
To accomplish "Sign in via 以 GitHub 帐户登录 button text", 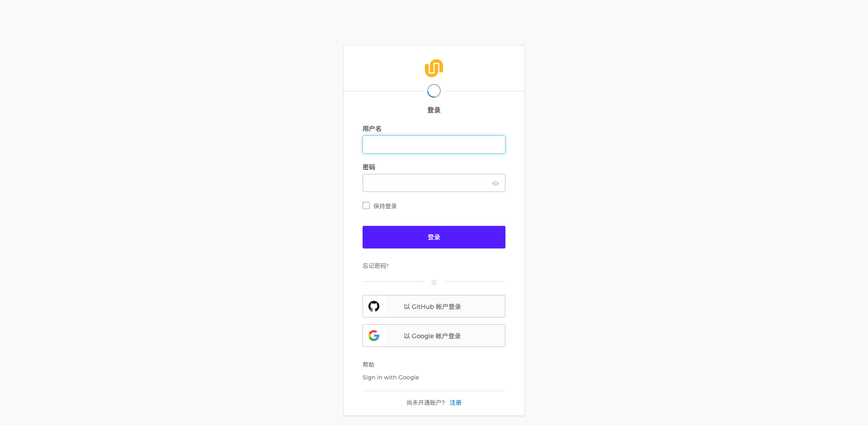I will click(433, 307).
